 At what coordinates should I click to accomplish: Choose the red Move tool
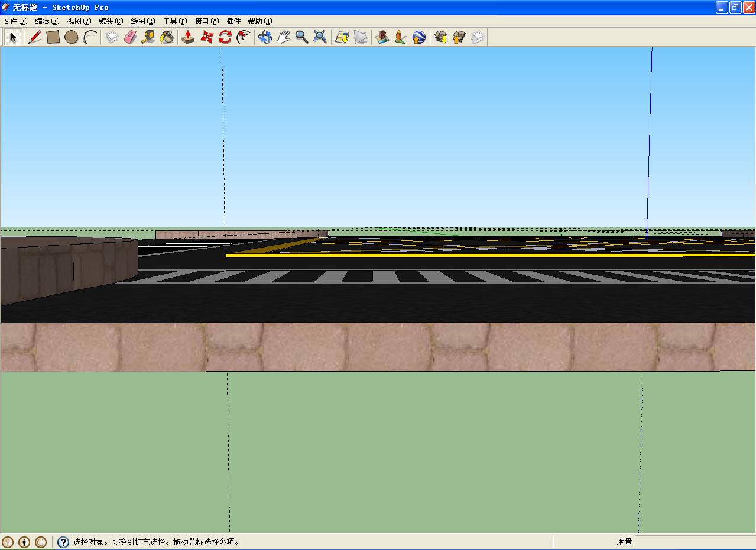206,37
